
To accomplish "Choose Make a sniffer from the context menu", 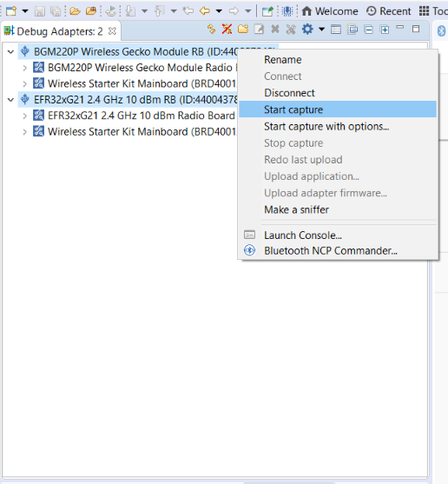I will click(x=338, y=209).
